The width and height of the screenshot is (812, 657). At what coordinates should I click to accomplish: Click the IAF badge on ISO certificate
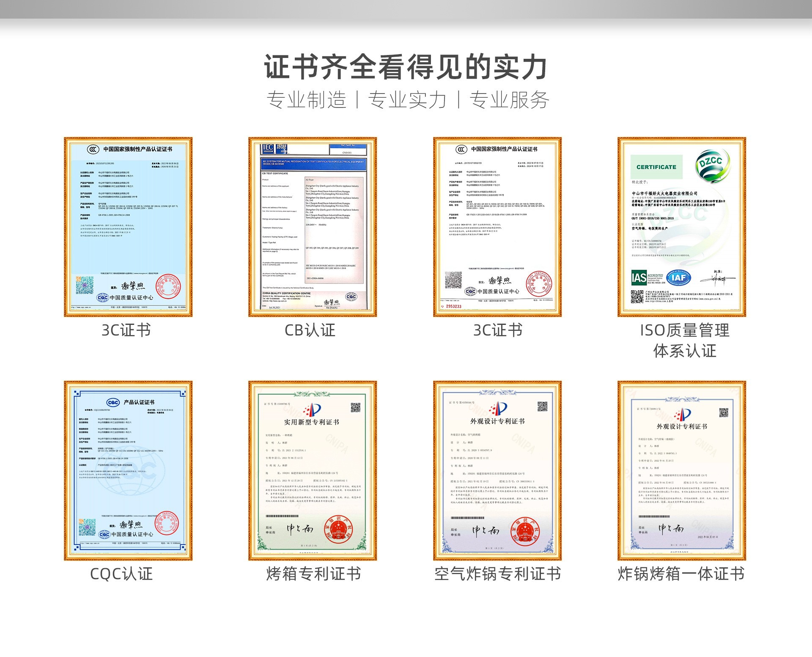click(x=678, y=278)
